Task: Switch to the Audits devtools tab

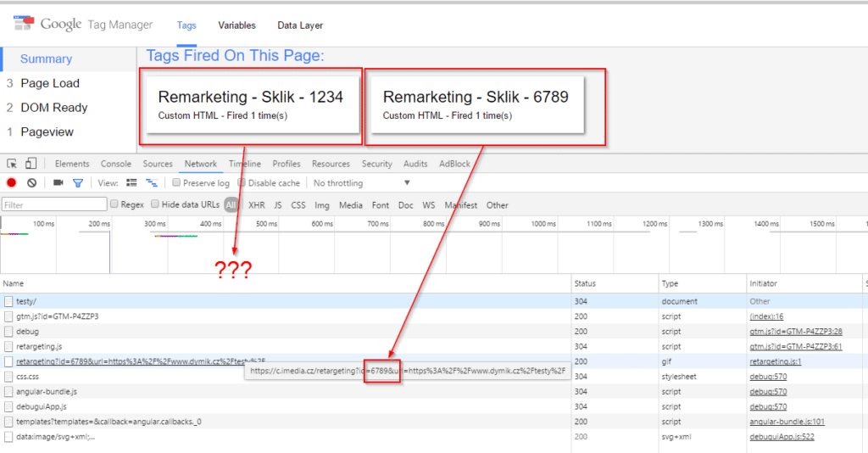Action: click(x=415, y=164)
